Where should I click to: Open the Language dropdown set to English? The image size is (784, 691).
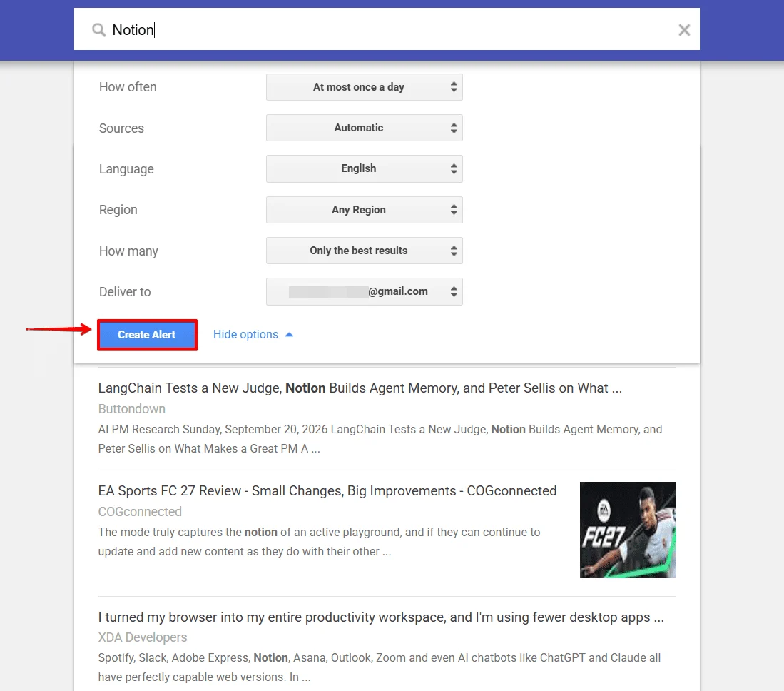point(364,168)
